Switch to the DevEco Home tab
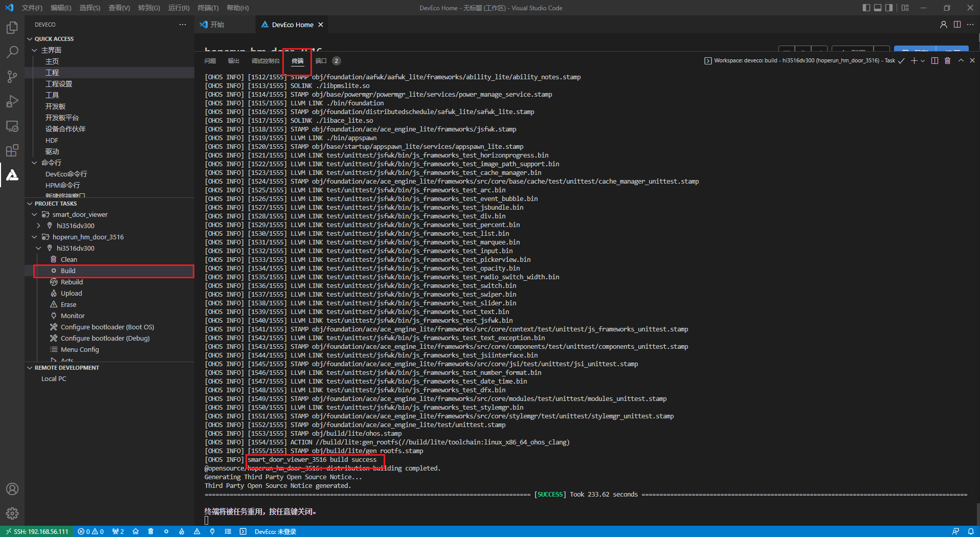The height and width of the screenshot is (537, 980). (292, 25)
